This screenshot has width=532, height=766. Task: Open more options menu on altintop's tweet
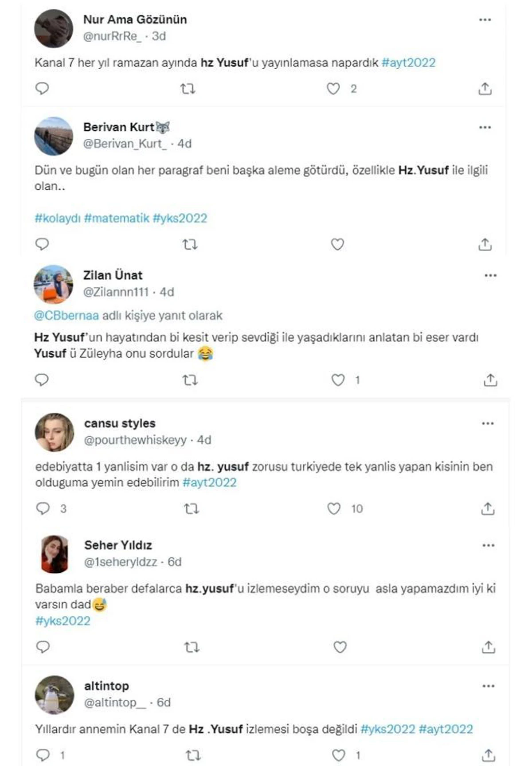click(x=489, y=685)
